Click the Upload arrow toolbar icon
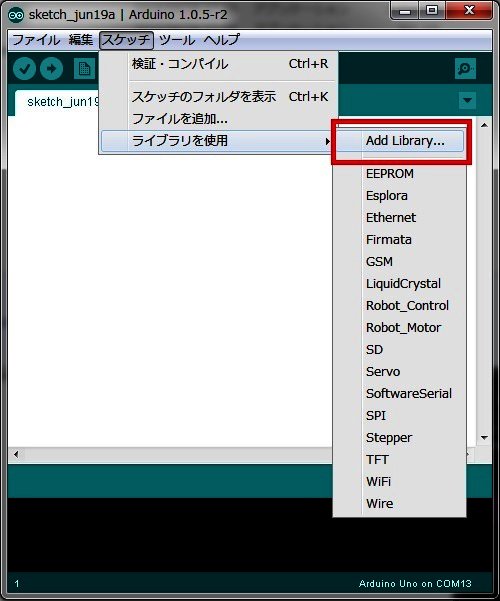Screen dimensions: 500x601 click(51, 69)
